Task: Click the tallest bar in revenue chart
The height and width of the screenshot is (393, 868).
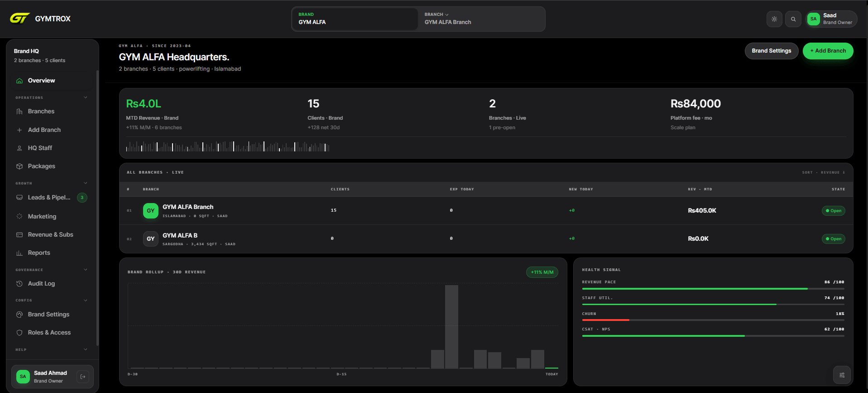Action: pos(451,326)
